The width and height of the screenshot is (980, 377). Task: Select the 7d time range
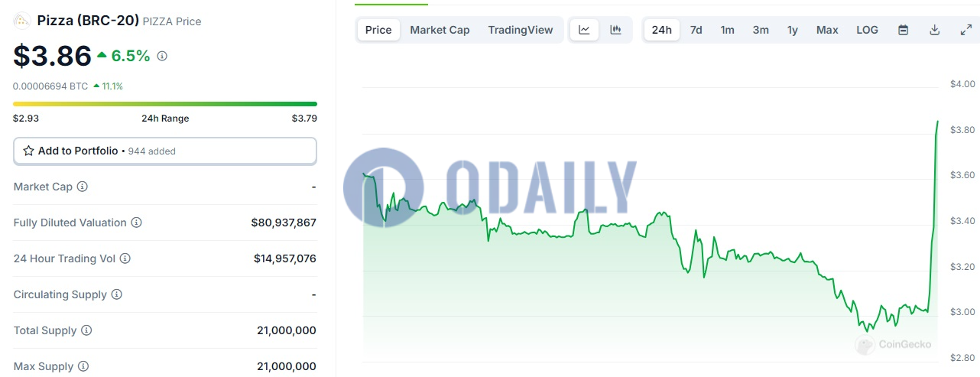tap(696, 30)
